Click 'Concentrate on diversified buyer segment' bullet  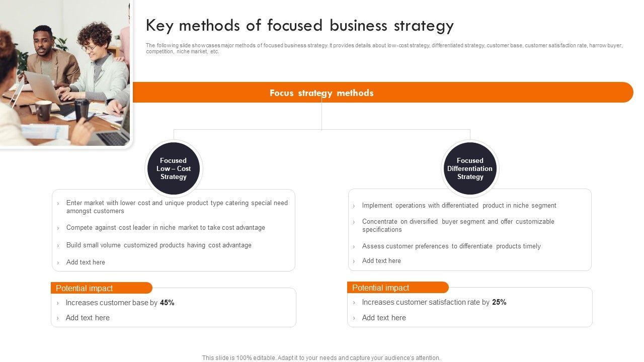[x=458, y=225]
